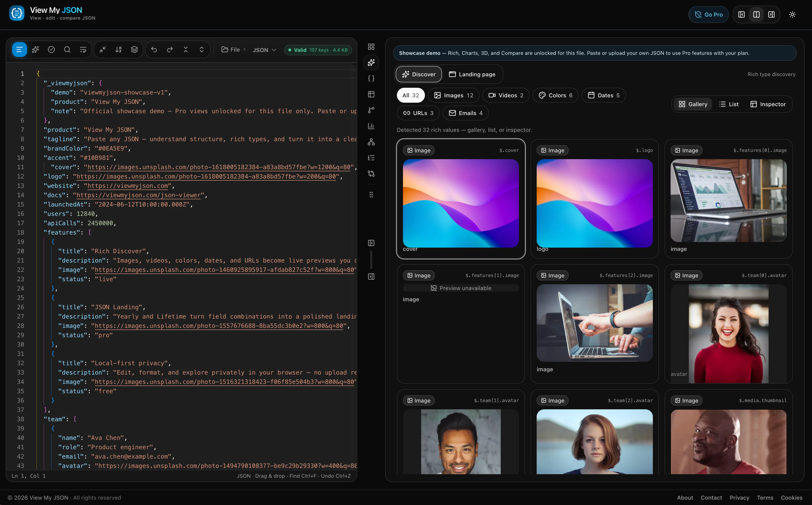Click the $.features[0].image laptop thumbnail
812x505 pixels.
pos(728,200)
